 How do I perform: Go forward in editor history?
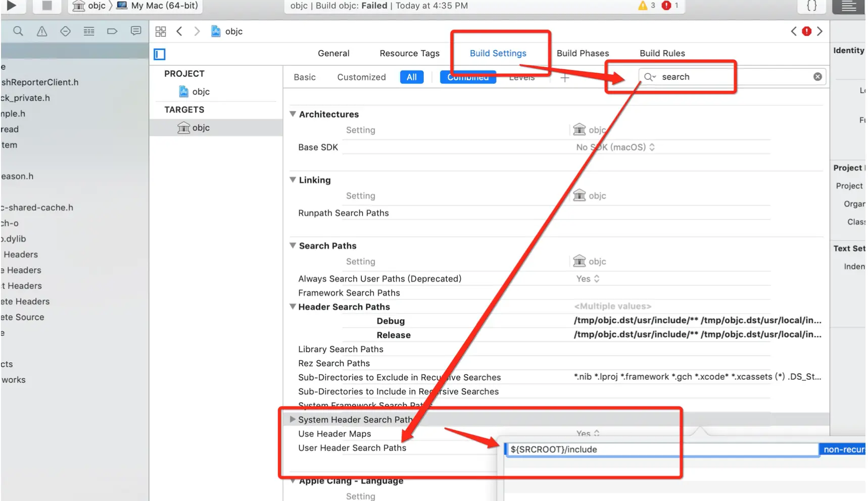click(197, 31)
